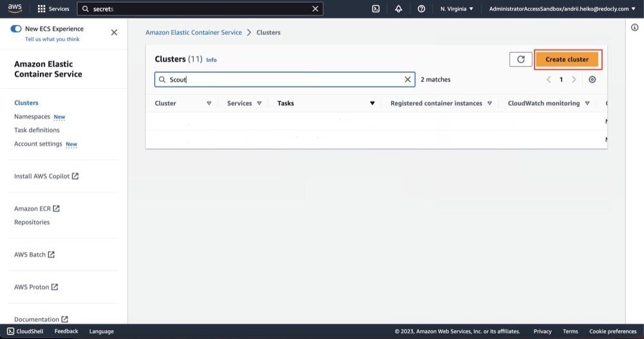Open Install AWS Copilot external link
This screenshot has width=644, height=339.
46,176
